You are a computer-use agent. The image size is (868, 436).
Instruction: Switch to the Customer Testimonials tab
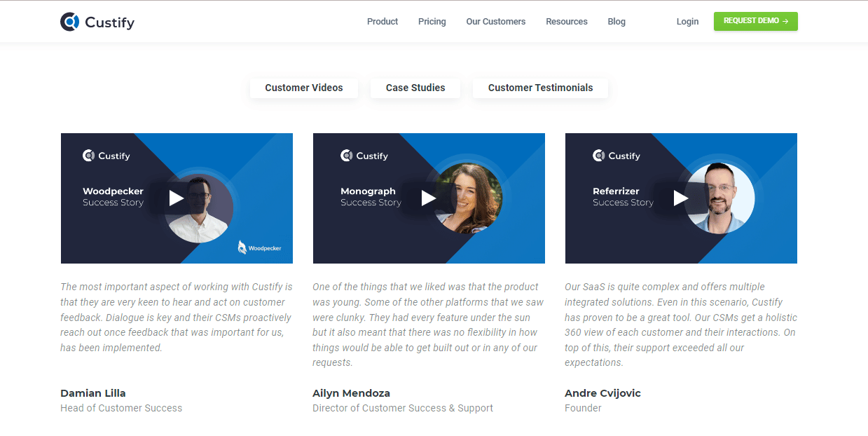click(541, 88)
